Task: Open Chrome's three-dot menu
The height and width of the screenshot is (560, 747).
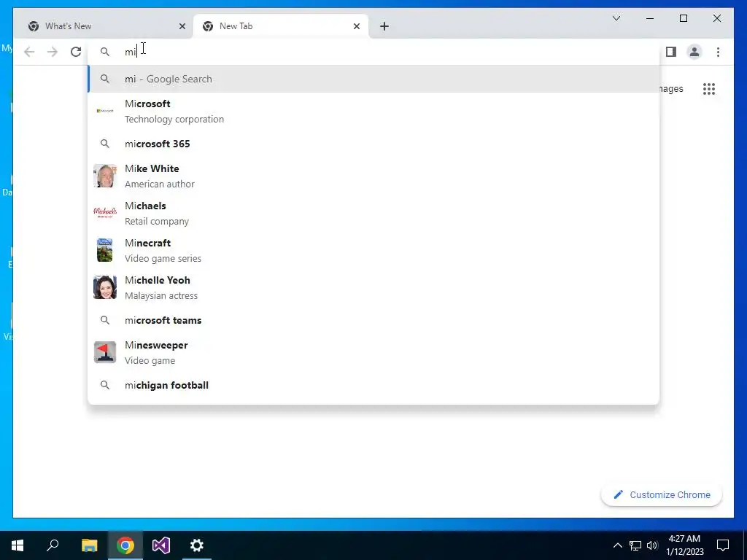Action: click(x=718, y=52)
